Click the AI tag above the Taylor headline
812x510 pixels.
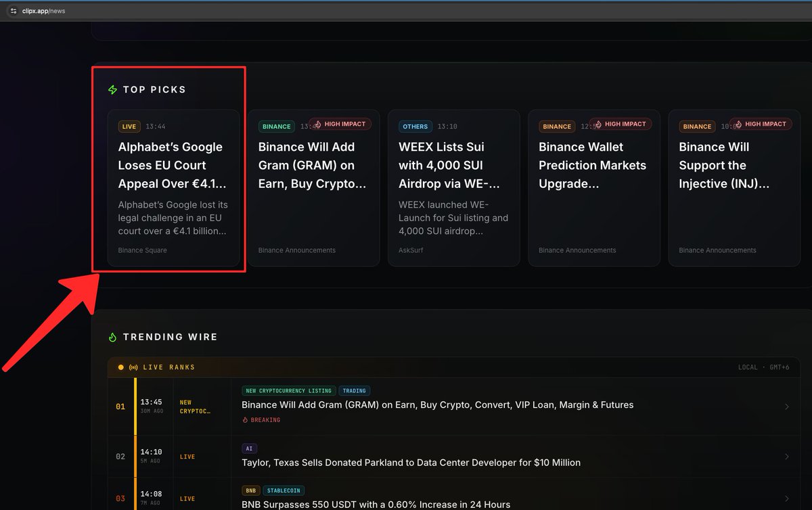249,448
